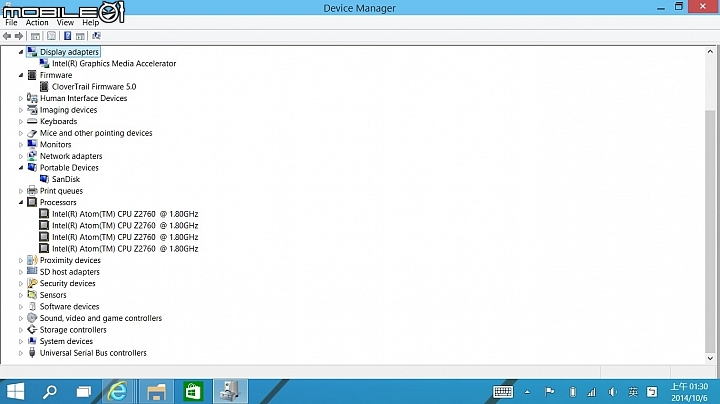The height and width of the screenshot is (404, 720).
Task: Toggle the Show/Hide Action Pane toolbar icon
Action: 80,36
